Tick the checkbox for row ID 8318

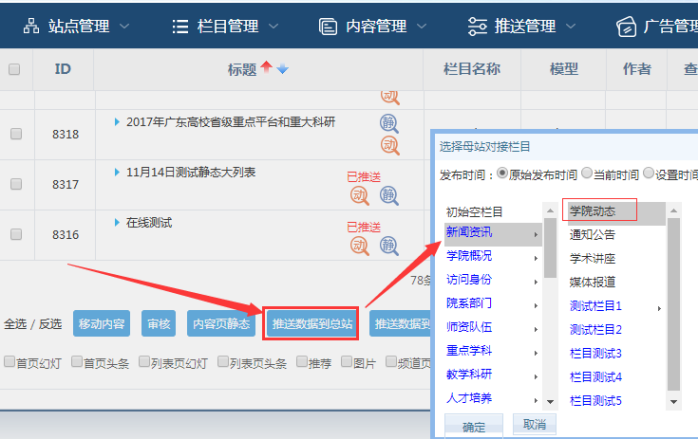pyautogui.click(x=15, y=133)
